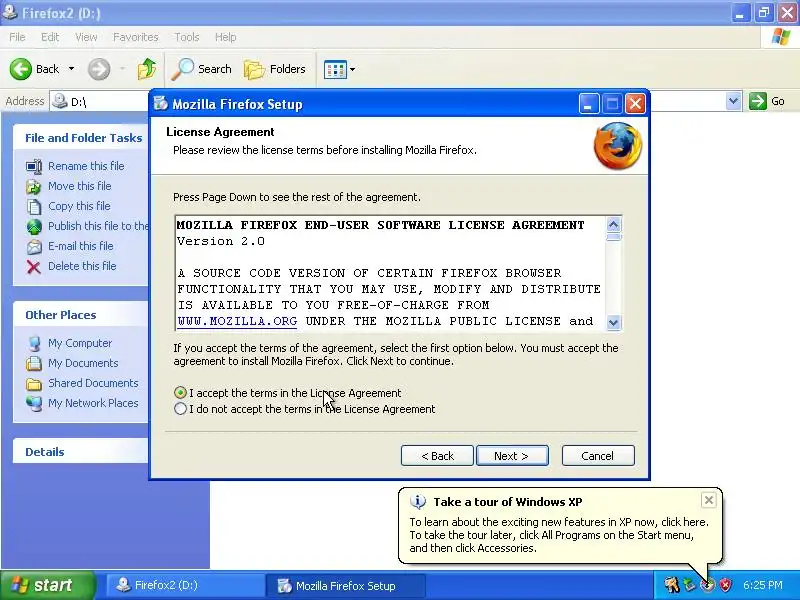Click the red security shield tray icon

coord(725,585)
